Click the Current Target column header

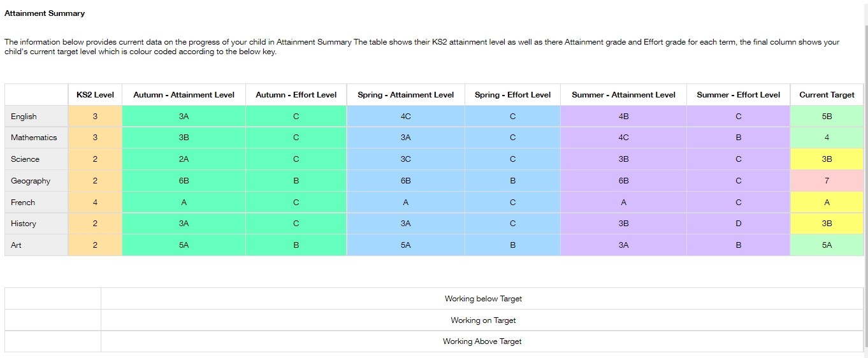(827, 95)
